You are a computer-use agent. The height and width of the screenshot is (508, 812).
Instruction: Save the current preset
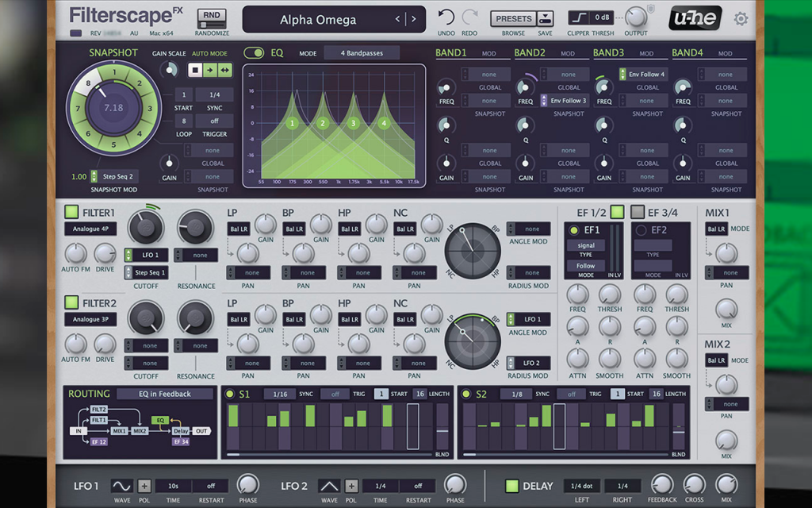click(545, 19)
